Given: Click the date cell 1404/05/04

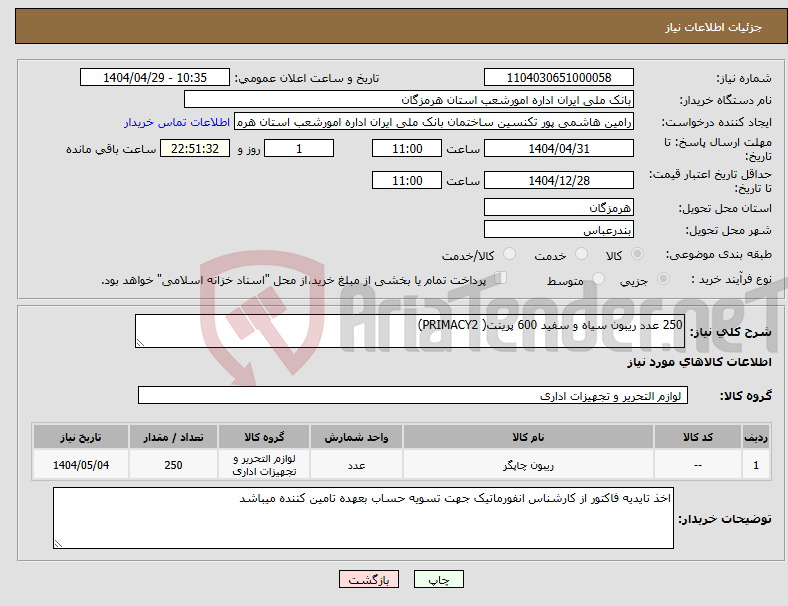Looking at the screenshot, I should (81, 465).
